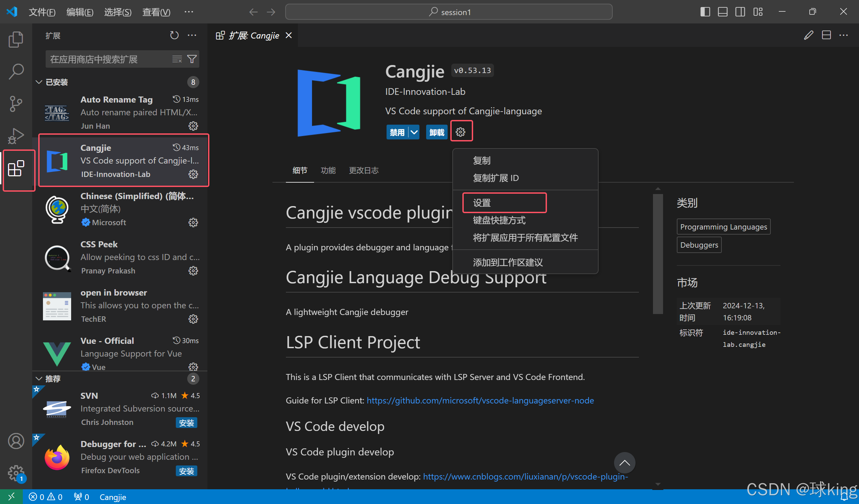The width and height of the screenshot is (859, 504).
Task: Switch to the 更改日志 tab
Action: (363, 170)
